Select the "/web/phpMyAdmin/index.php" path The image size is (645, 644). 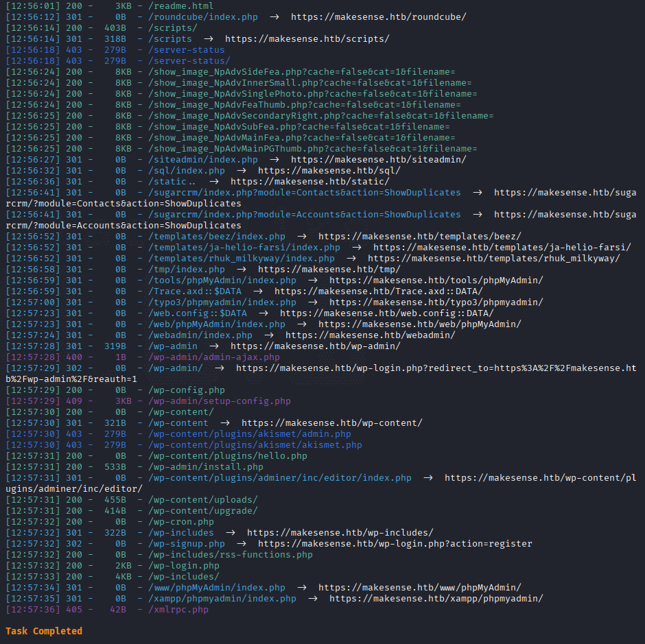point(217,324)
